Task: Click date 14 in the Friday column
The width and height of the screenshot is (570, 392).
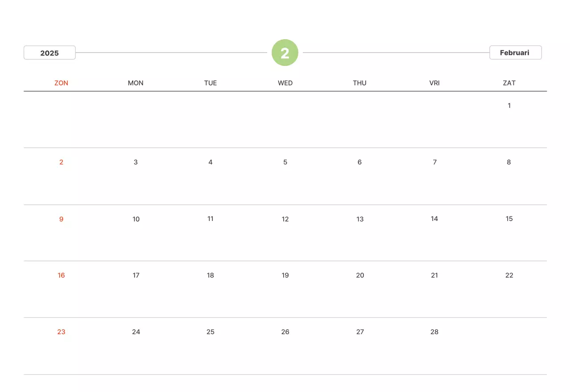Action: pyautogui.click(x=435, y=219)
